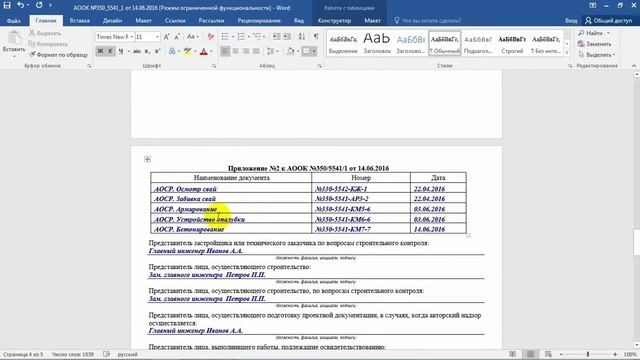
Task: Click the shading paint bucket icon
Action: tap(290, 51)
